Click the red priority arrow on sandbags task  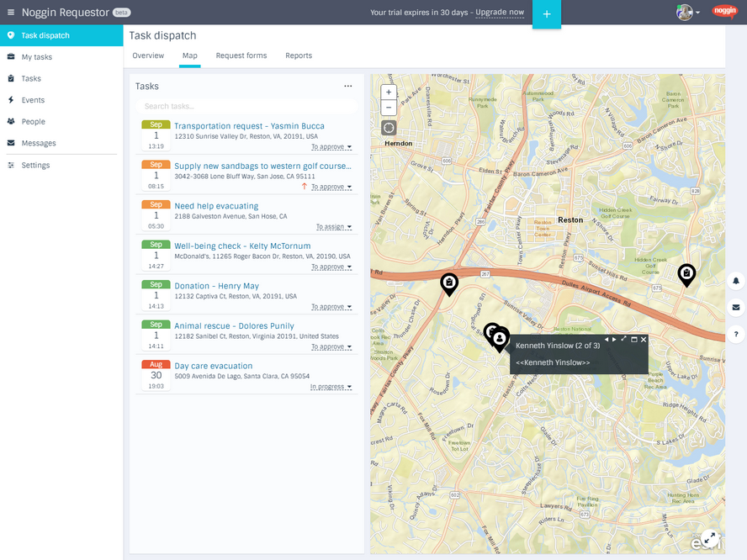304,186
